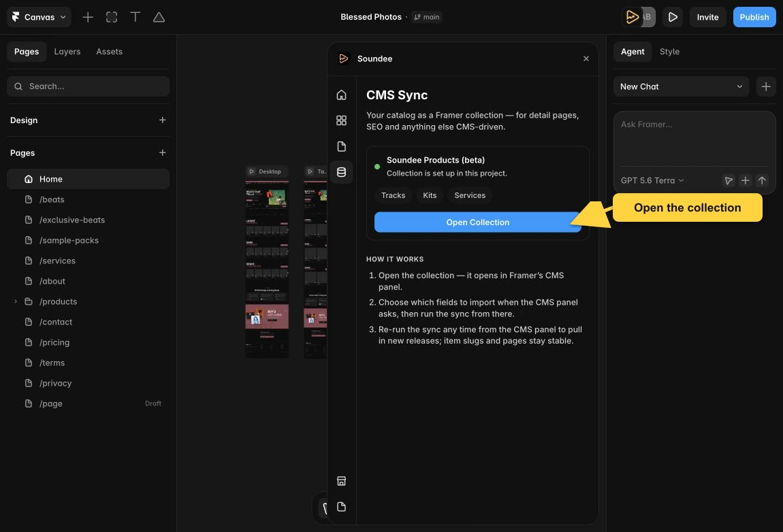
Task: Expand the /products folder chevron
Action: (16, 301)
